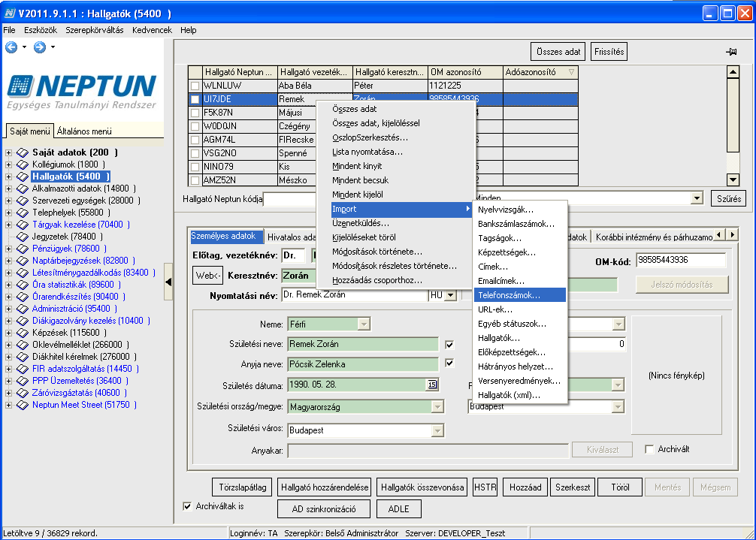The image size is (756, 540).
Task: Click the Óra statisztikák node icon
Action: (x=23, y=285)
